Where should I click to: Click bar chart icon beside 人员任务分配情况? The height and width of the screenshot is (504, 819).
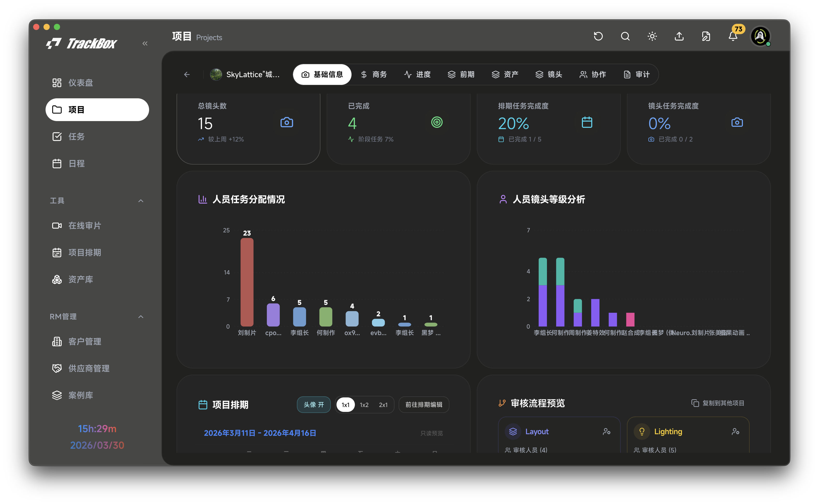click(202, 199)
